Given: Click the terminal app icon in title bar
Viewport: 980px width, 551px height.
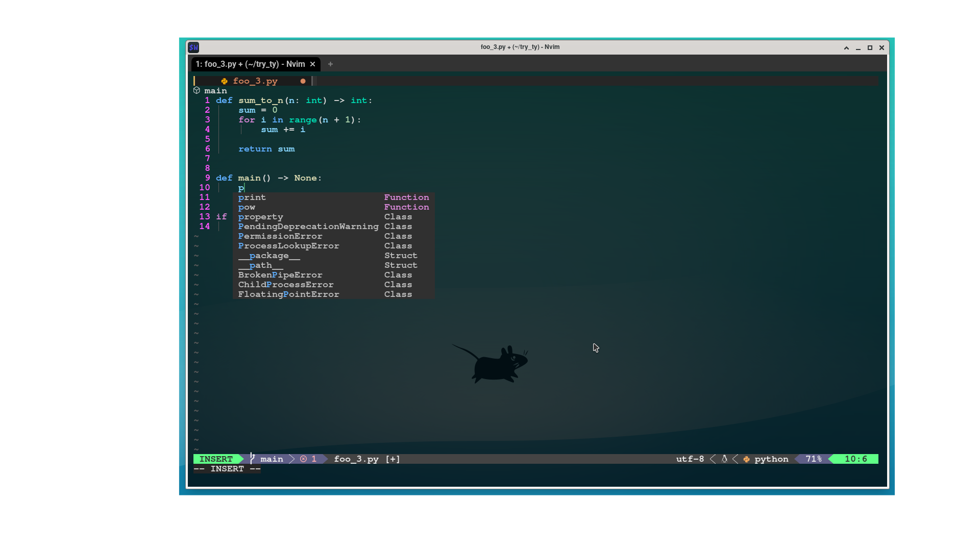Looking at the screenshot, I should (193, 47).
